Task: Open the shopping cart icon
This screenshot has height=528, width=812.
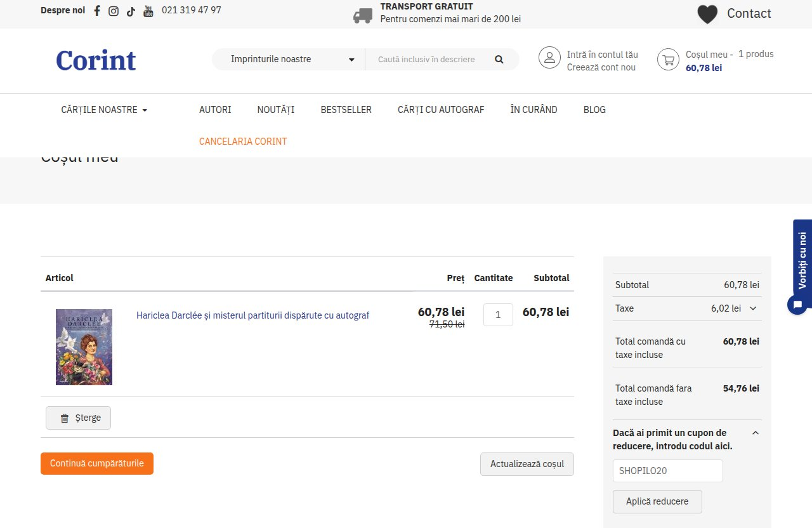Action: [668, 60]
